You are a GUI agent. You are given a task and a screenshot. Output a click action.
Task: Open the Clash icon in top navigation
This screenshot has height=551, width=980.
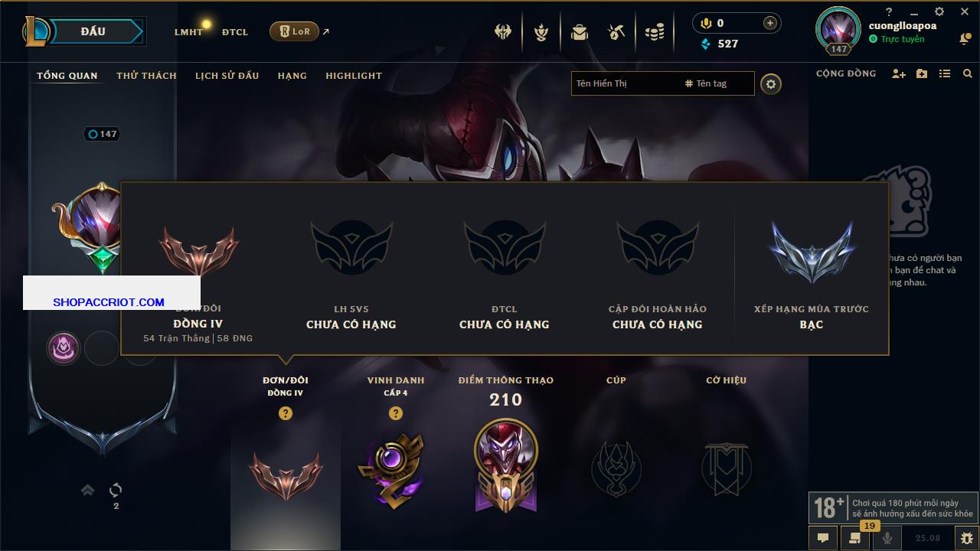tap(503, 32)
